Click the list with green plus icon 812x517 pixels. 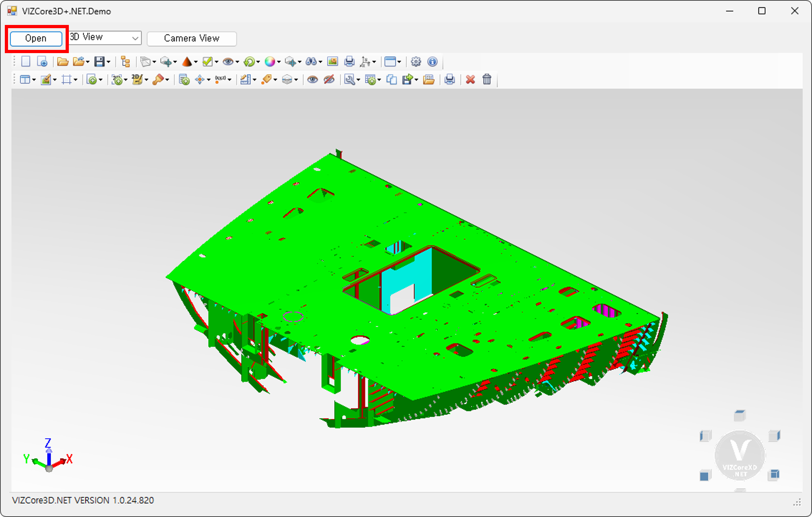(x=184, y=80)
